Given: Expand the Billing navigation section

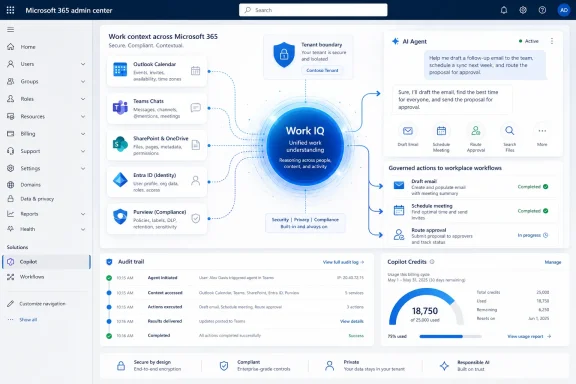Looking at the screenshot, I should pos(83,134).
